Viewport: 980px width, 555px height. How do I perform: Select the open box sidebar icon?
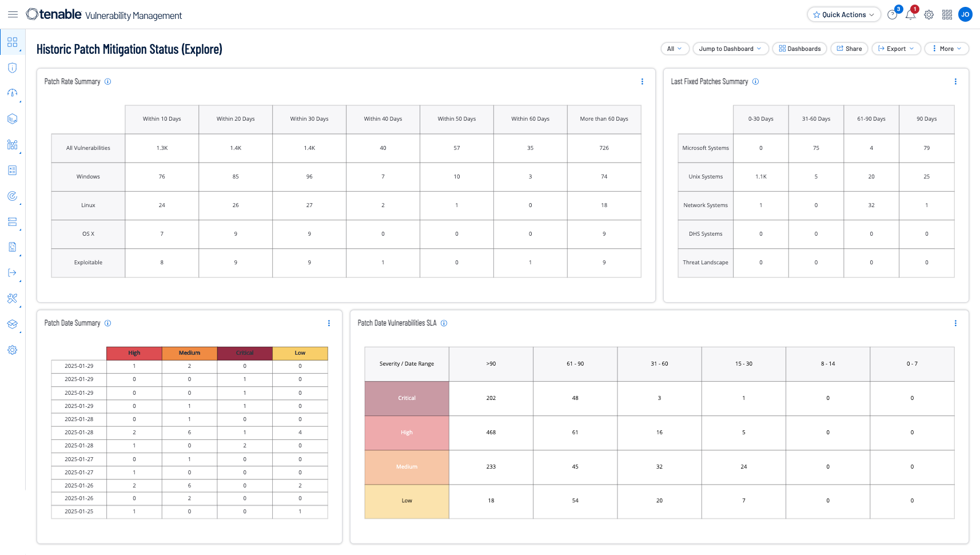[x=13, y=324]
